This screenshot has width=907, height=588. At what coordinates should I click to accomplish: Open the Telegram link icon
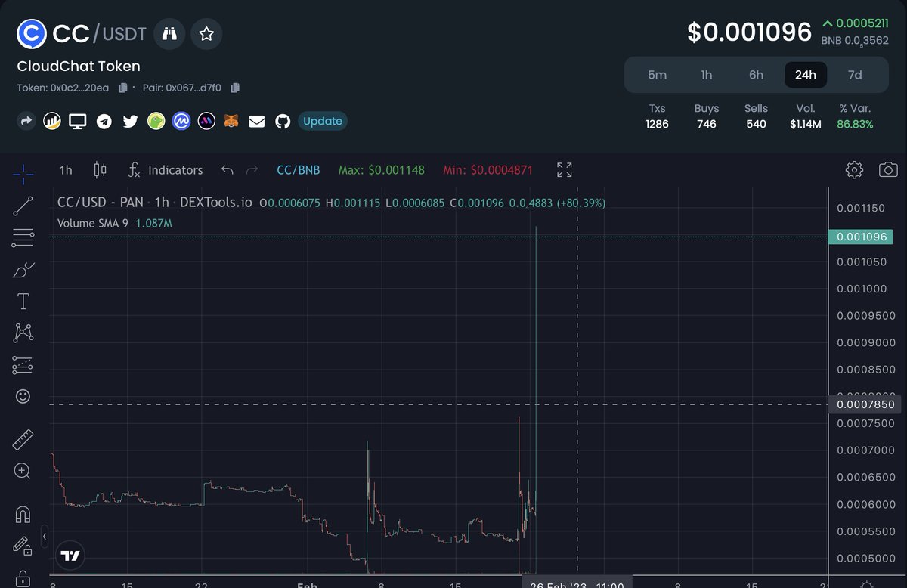(x=104, y=121)
